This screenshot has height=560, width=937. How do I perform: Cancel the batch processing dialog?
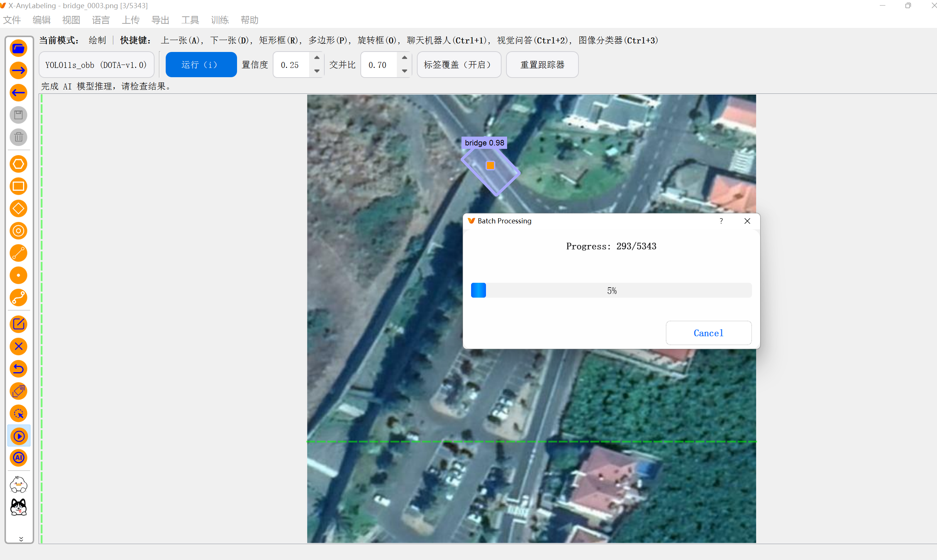click(x=708, y=333)
